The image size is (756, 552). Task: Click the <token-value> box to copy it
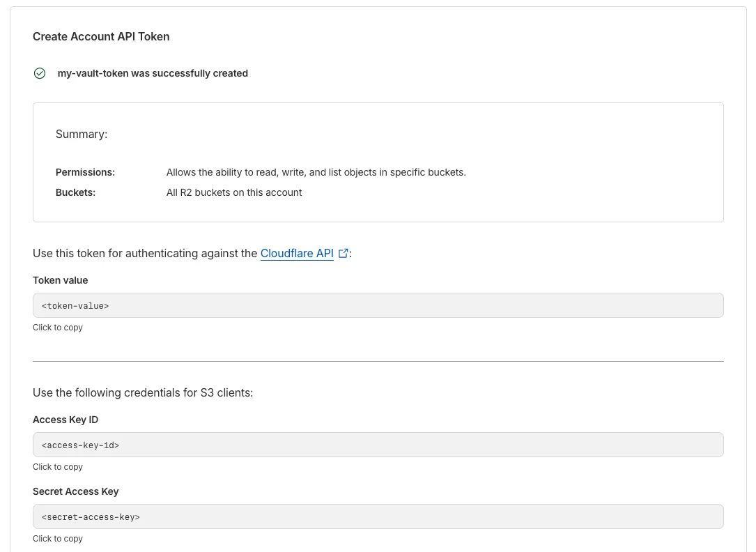click(x=378, y=305)
